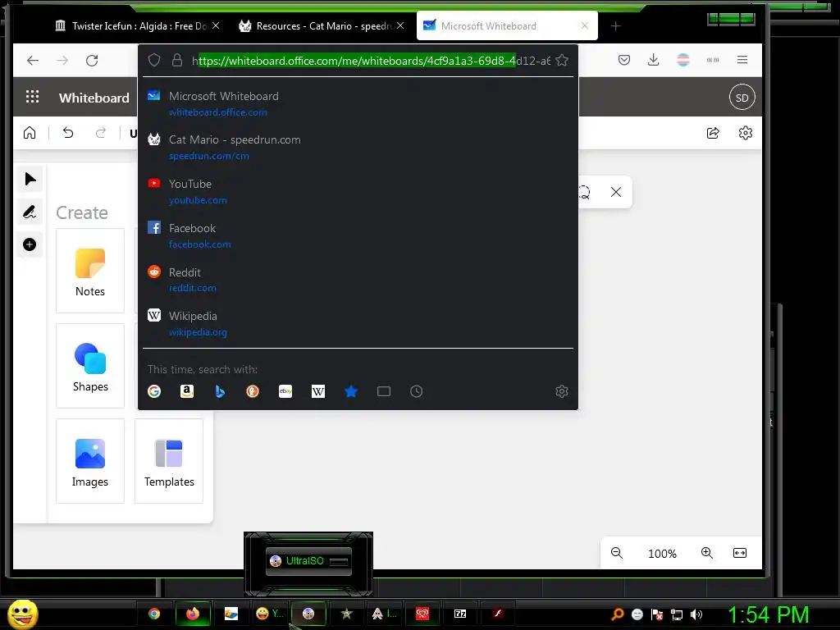Undo the last whiteboard action
Screen dimensions: 840x630
tap(68, 133)
